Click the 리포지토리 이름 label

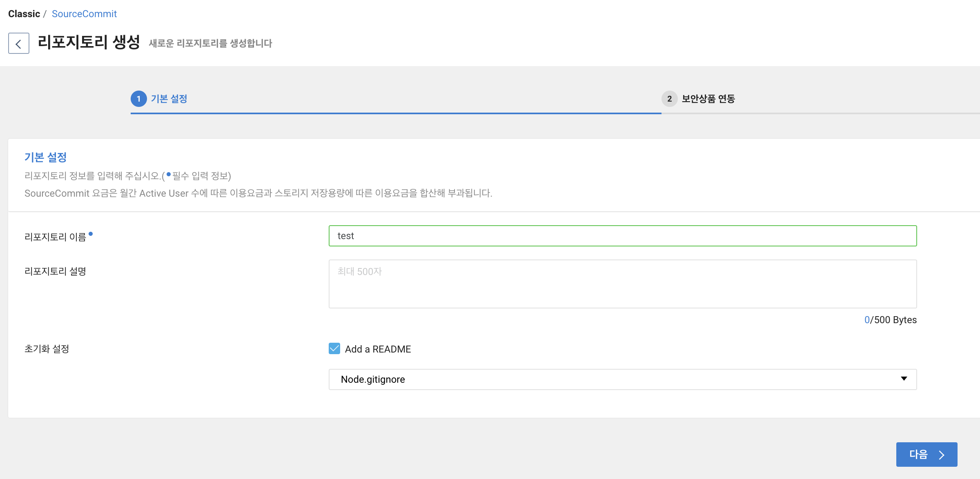pyautogui.click(x=55, y=237)
